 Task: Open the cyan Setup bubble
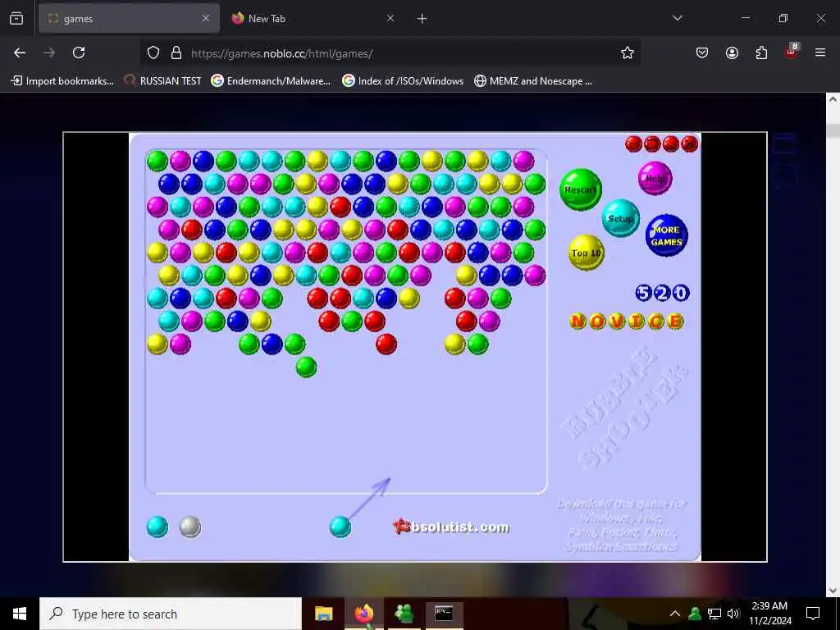coord(621,218)
